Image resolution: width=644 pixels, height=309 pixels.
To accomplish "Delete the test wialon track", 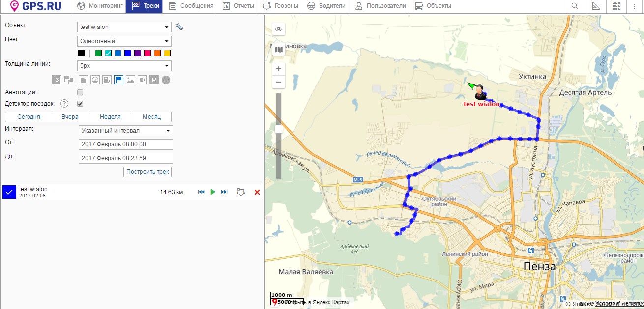I will click(x=257, y=192).
